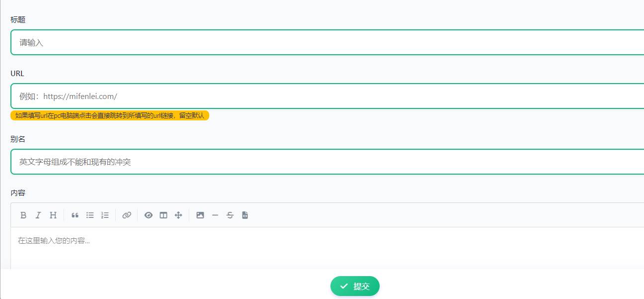Focus the URL input field

point(327,96)
